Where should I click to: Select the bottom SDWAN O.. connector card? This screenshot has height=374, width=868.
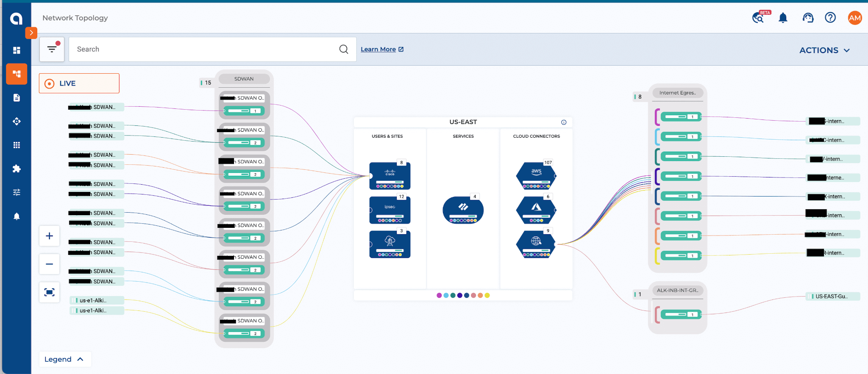[x=244, y=327]
